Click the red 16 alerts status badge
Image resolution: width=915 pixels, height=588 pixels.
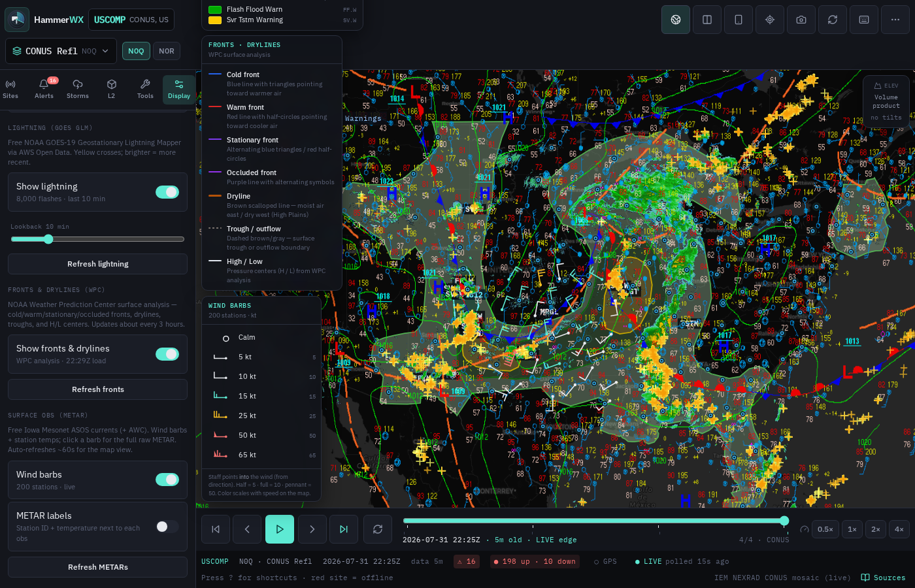[x=467, y=561]
